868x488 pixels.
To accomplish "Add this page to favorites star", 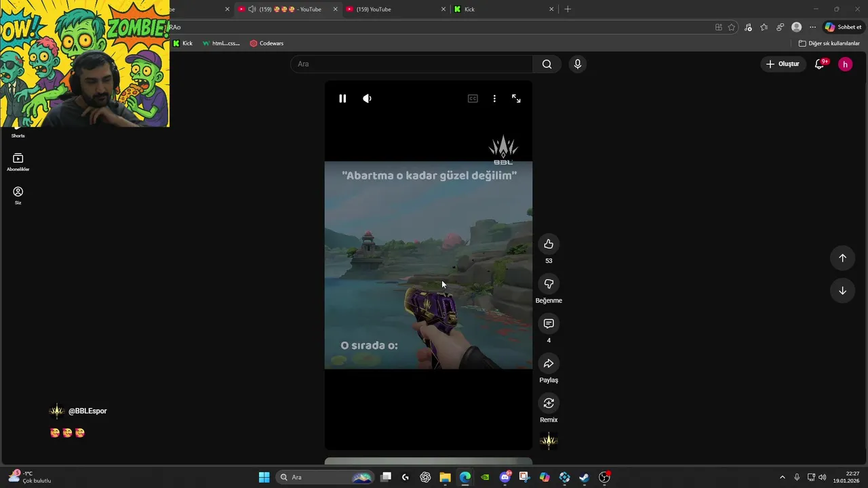I will (x=731, y=27).
